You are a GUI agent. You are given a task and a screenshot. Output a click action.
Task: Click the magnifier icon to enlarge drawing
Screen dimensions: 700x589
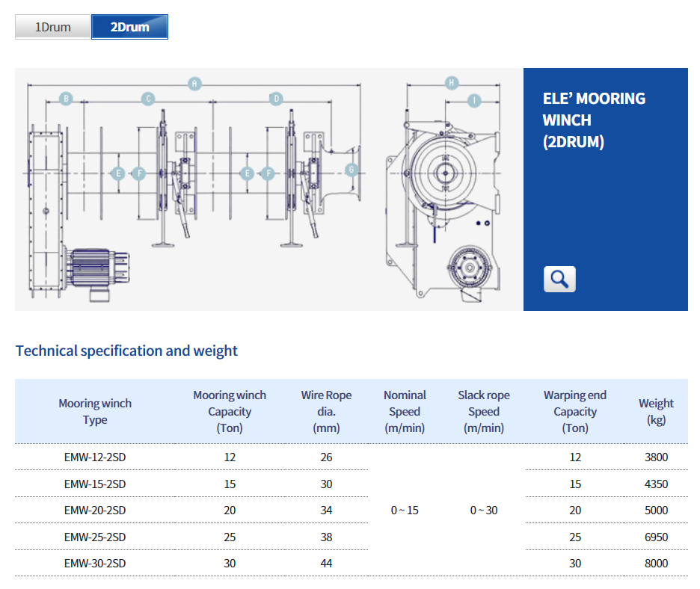[559, 280]
